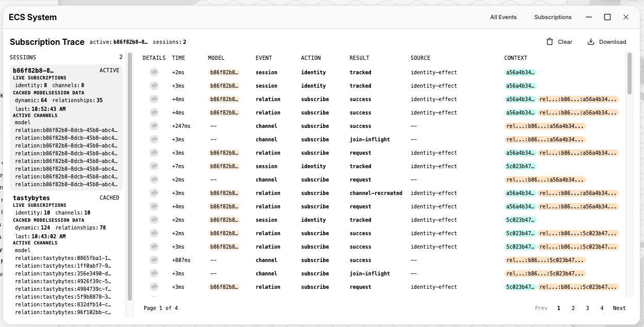Click the SOURCE column header
The width and height of the screenshot is (644, 327).
tap(420, 58)
